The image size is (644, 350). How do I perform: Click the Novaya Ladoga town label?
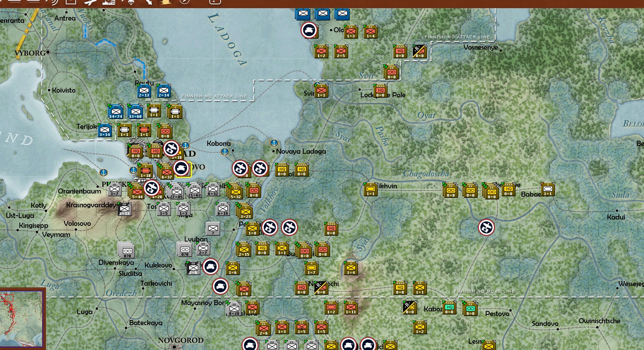301,151
